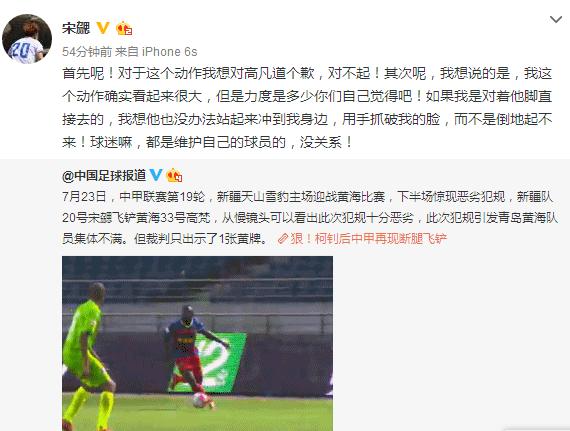Screen dimensions: 570x431
Task: Click the reposted text starting 7月23日
Action: point(310,218)
